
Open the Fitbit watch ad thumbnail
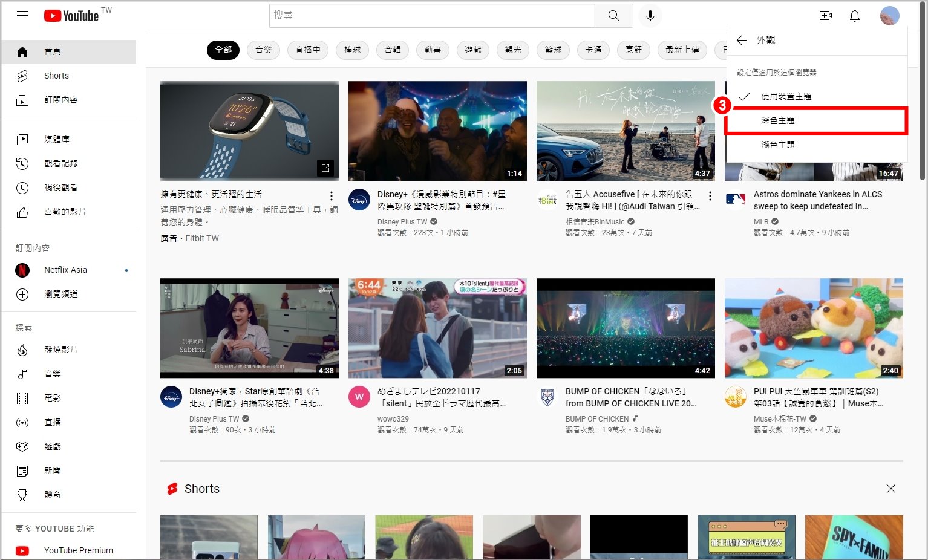click(249, 131)
